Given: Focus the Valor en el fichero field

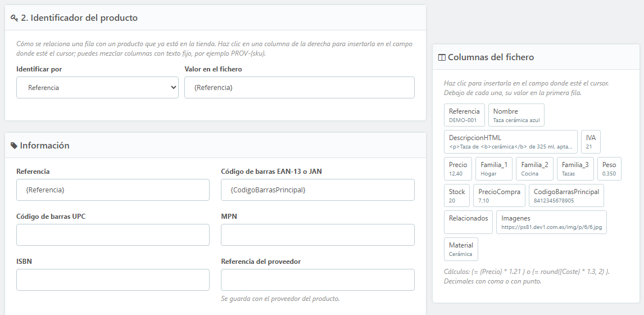Looking at the screenshot, I should coord(300,88).
